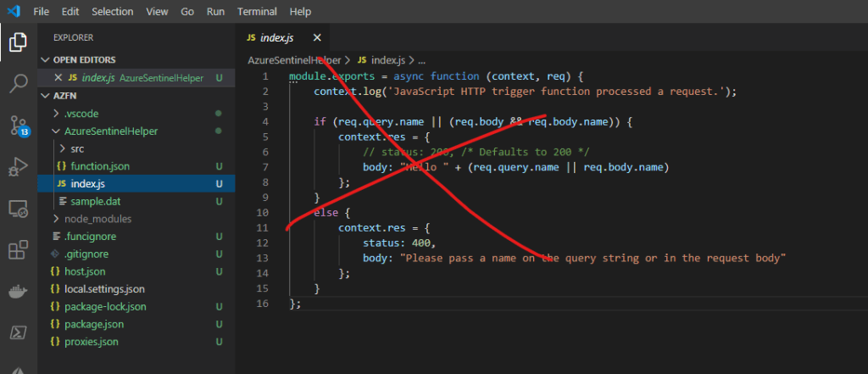Click AzureSentinelHelper in the breadcrumb path
This screenshot has width=868, height=374.
294,60
